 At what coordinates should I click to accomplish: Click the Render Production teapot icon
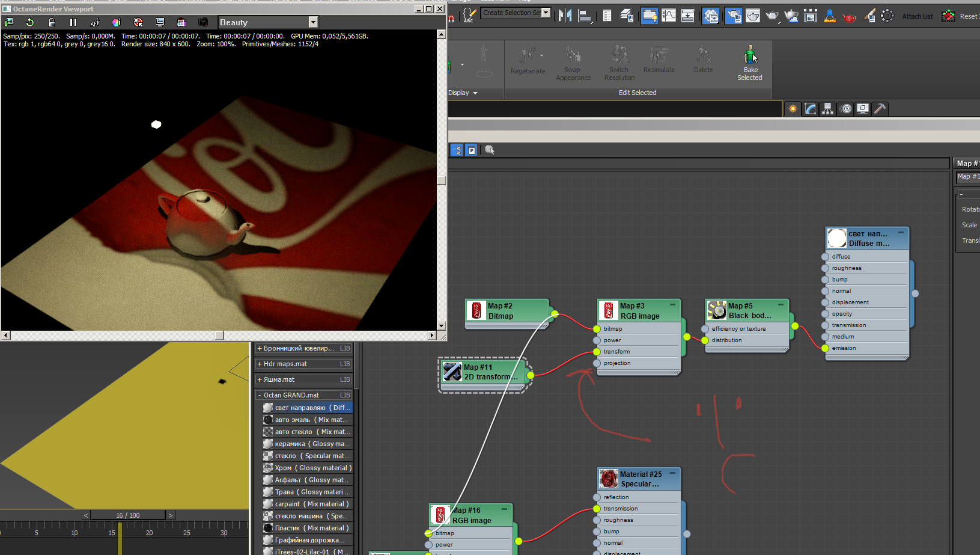pyautogui.click(x=772, y=16)
